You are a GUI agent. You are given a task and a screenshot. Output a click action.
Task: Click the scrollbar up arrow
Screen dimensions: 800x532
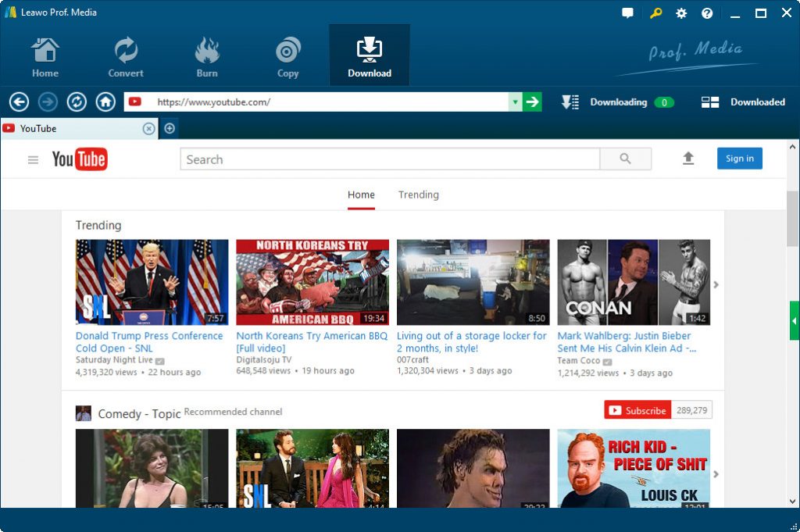792,147
